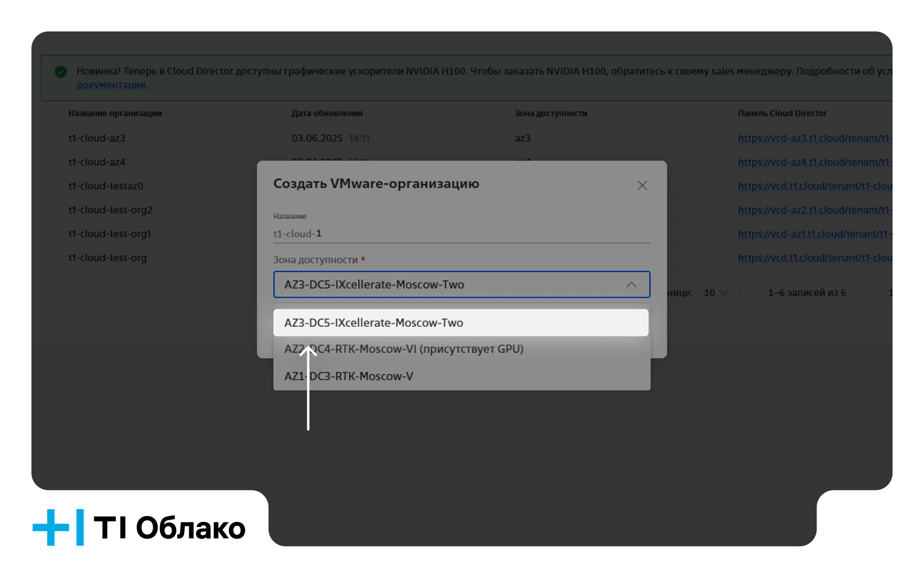
Task: Click the Название input field with t1-cloud-1
Action: 462,234
